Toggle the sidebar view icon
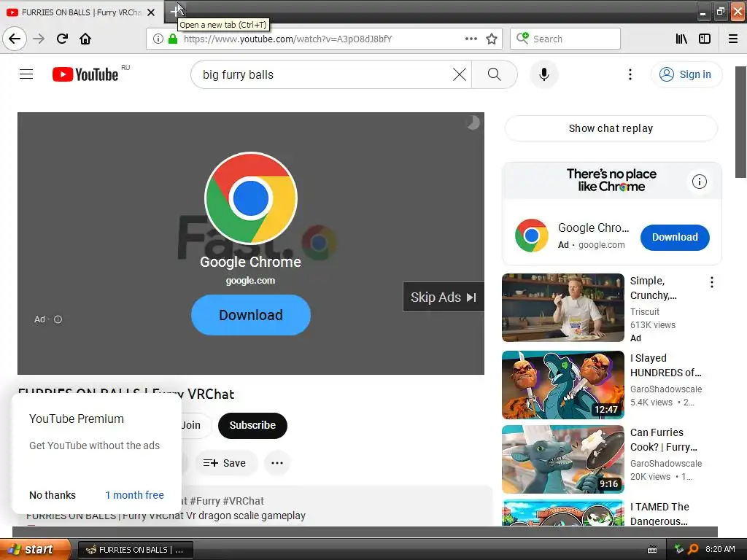Screen dimensions: 747x560 tap(705, 39)
